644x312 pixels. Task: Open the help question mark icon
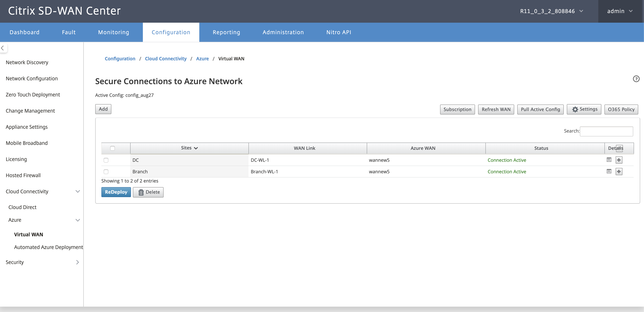pyautogui.click(x=636, y=79)
